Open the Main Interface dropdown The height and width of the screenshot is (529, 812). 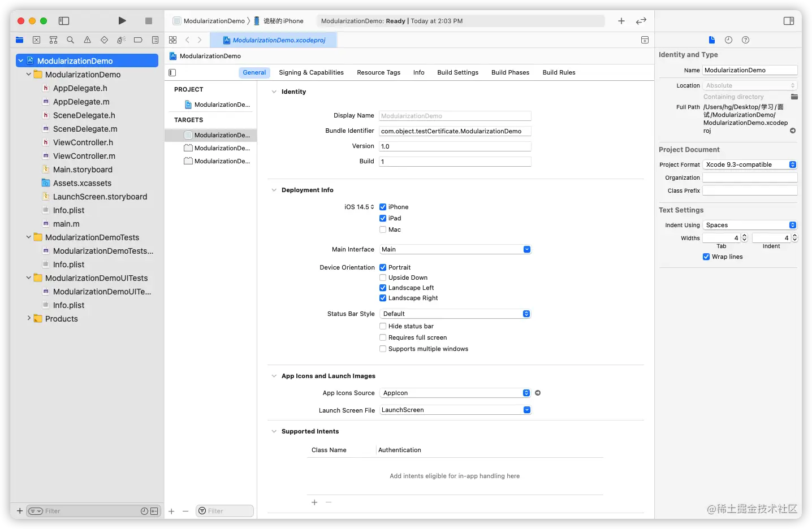455,249
